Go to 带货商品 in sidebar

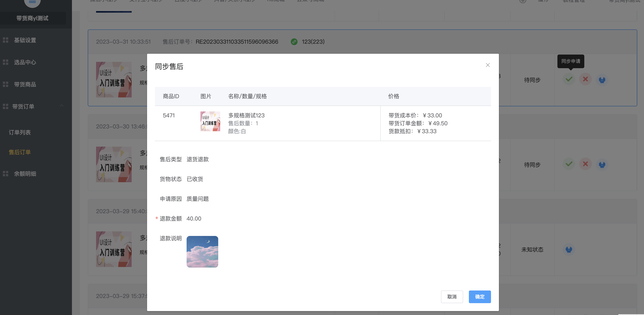click(25, 85)
